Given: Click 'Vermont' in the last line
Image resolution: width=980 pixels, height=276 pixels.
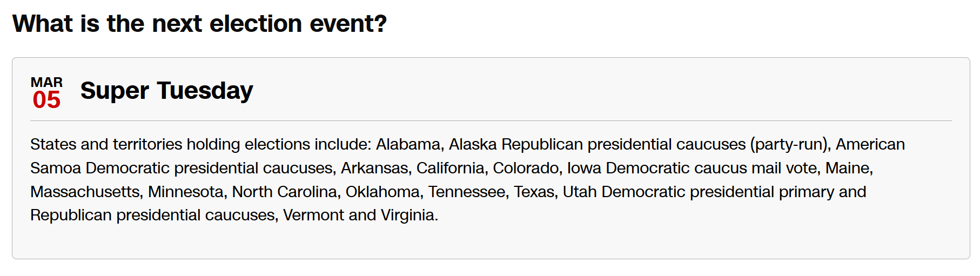Looking at the screenshot, I should click(313, 215).
